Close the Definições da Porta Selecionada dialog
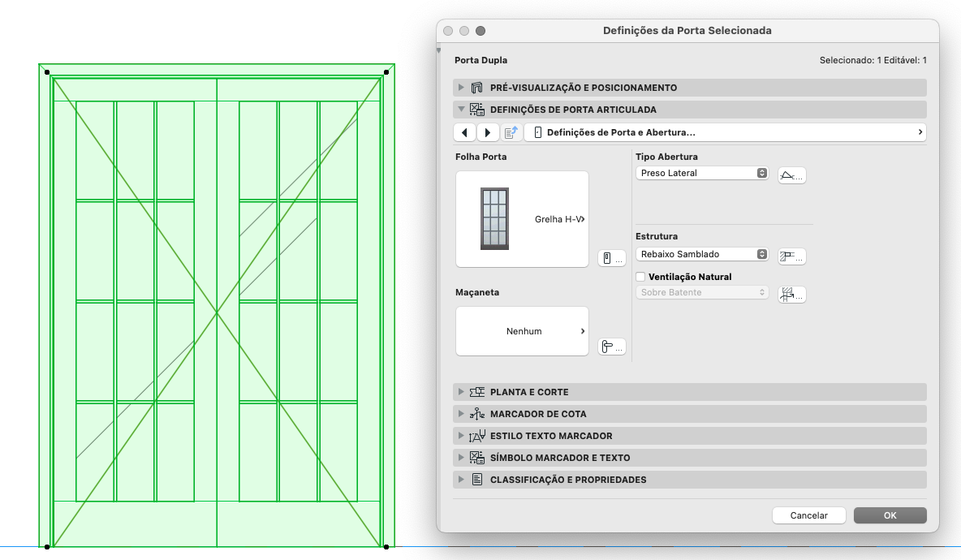The image size is (961, 560). pyautogui.click(x=448, y=31)
